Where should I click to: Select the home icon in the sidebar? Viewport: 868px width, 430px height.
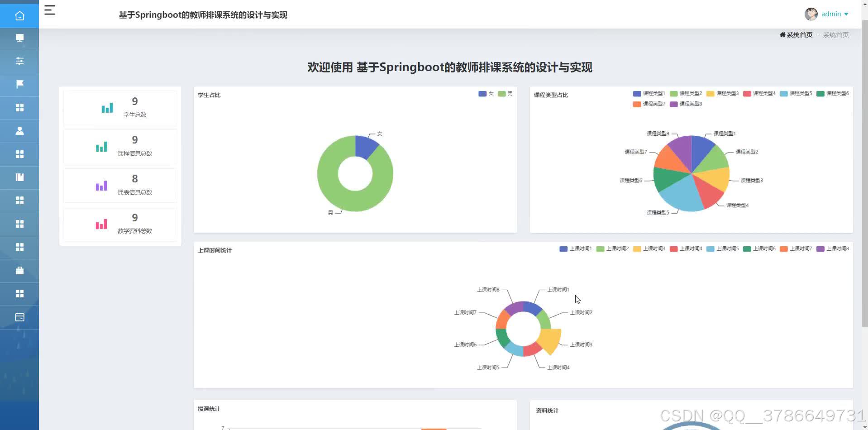[x=19, y=15]
